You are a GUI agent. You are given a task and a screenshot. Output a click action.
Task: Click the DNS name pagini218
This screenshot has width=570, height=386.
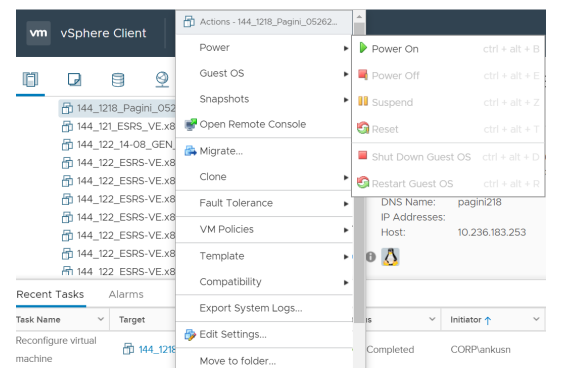pyautogui.click(x=479, y=202)
